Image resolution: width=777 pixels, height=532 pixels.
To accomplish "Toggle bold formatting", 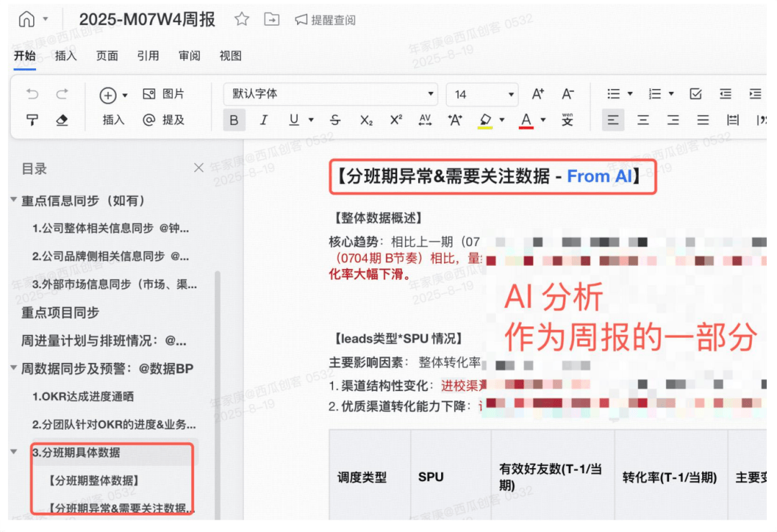I will point(234,120).
